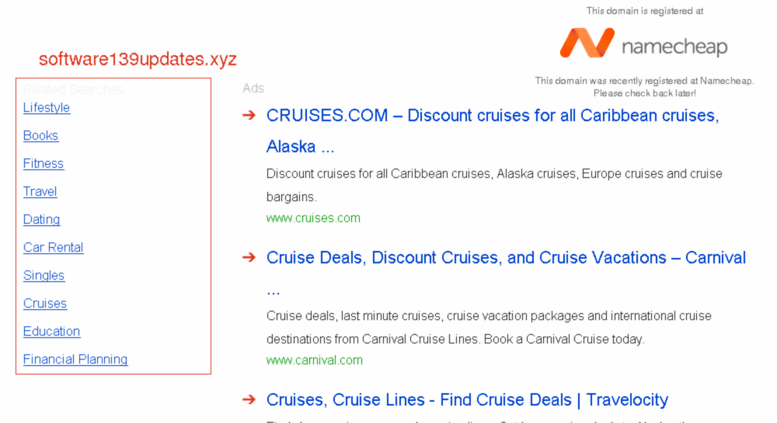This screenshot has height=423, width=777.
Task: Visit the www.cruises.com green URL
Action: (x=313, y=218)
